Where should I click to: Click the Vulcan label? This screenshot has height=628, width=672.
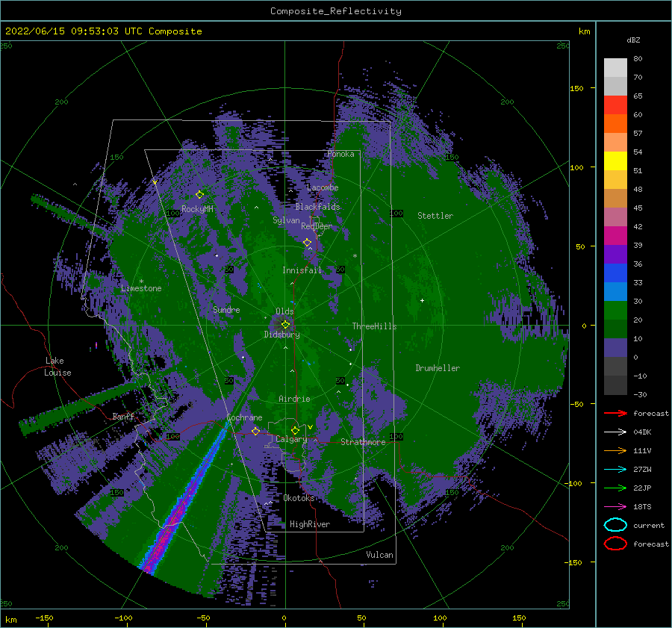(x=380, y=555)
